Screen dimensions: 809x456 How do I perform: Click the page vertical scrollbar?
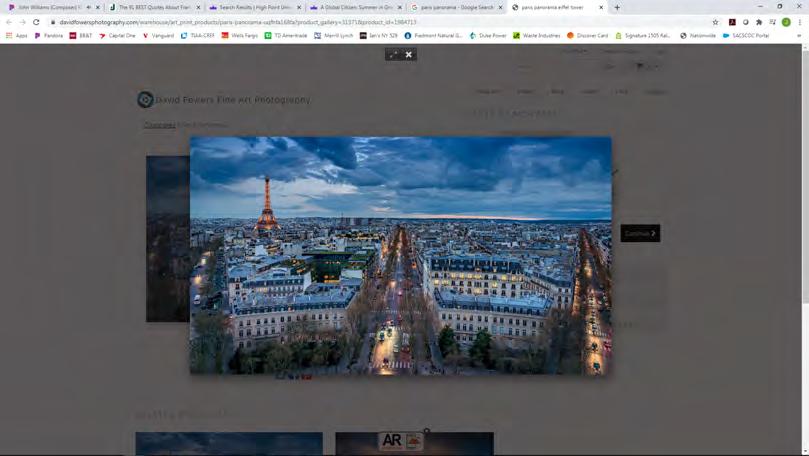pos(805,175)
